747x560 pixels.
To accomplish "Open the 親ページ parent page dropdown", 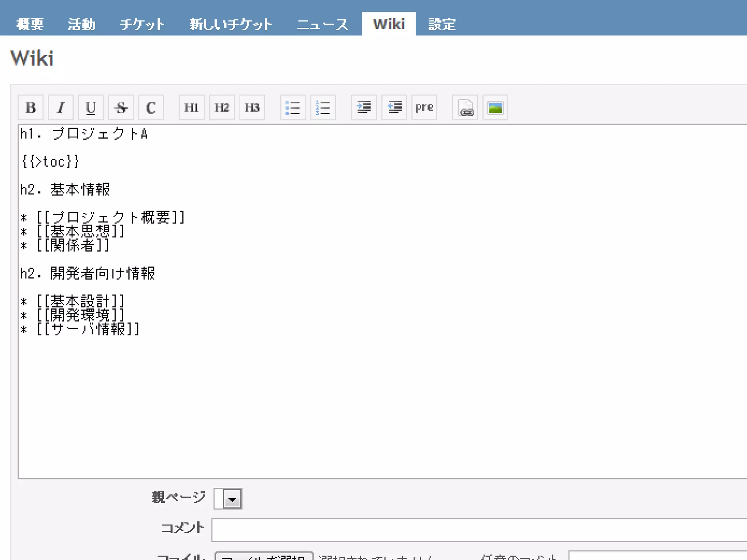I will coord(228,499).
